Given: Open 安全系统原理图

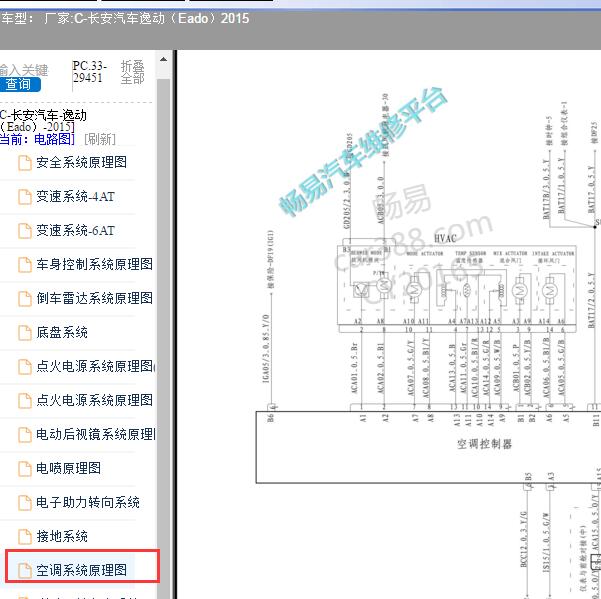Looking at the screenshot, I should pos(81,162).
